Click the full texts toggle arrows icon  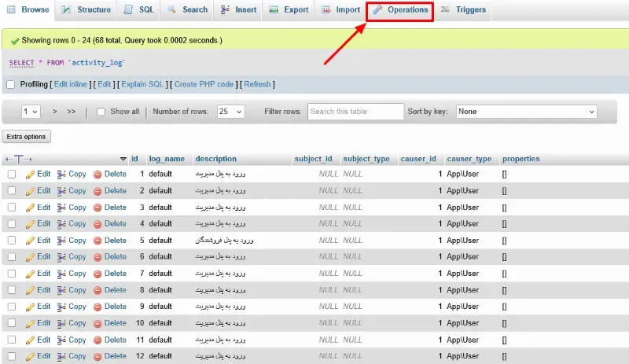[18, 159]
